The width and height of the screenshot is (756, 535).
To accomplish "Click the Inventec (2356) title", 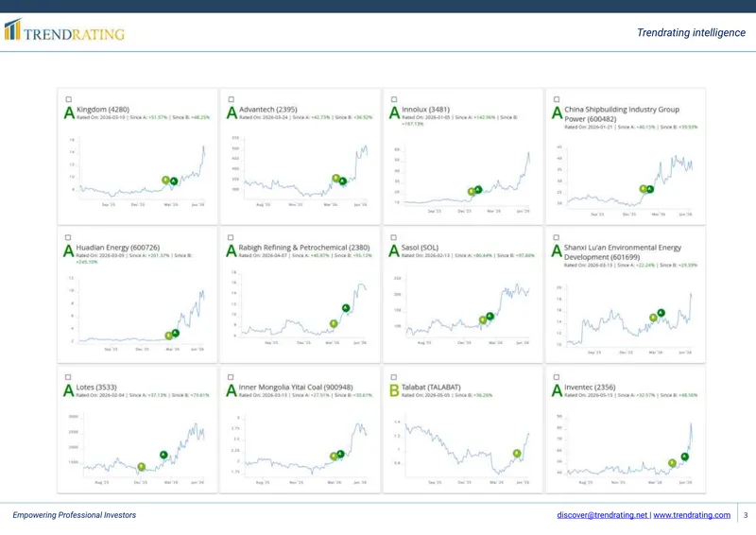I will (x=590, y=387).
